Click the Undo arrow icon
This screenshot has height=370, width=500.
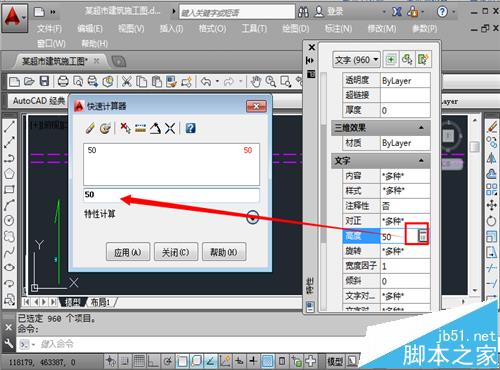pos(206,81)
